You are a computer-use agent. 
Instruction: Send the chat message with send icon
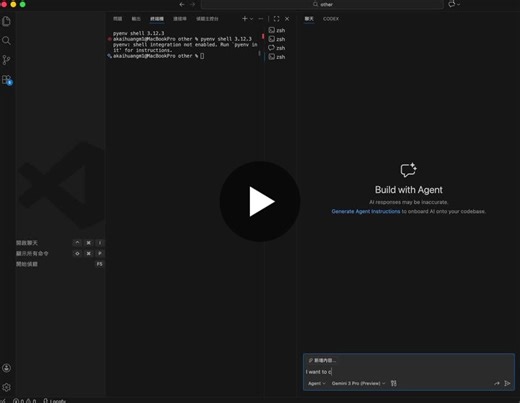click(507, 383)
